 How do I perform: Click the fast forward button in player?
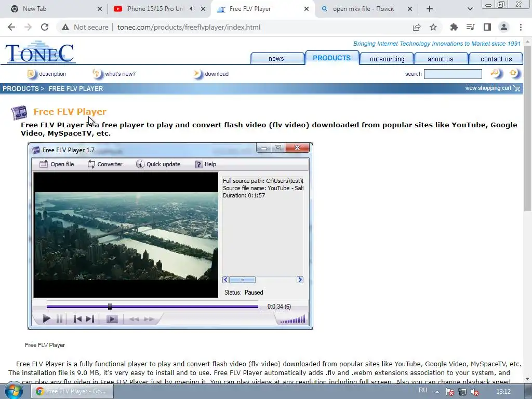pos(149,320)
